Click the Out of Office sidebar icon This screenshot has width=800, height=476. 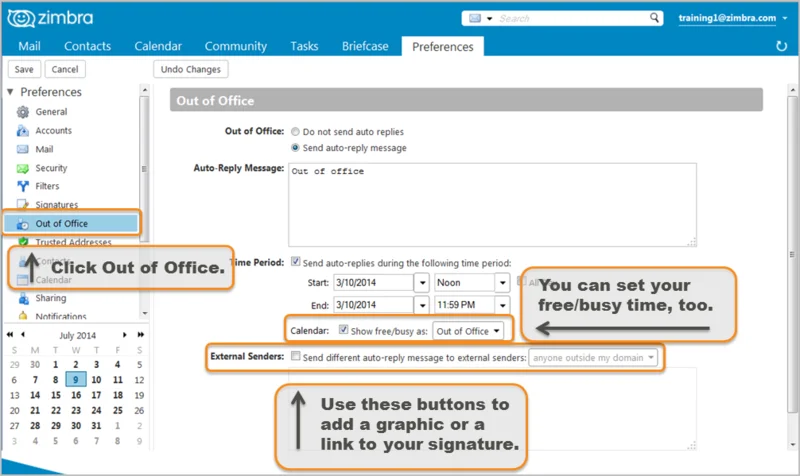[x=22, y=223]
